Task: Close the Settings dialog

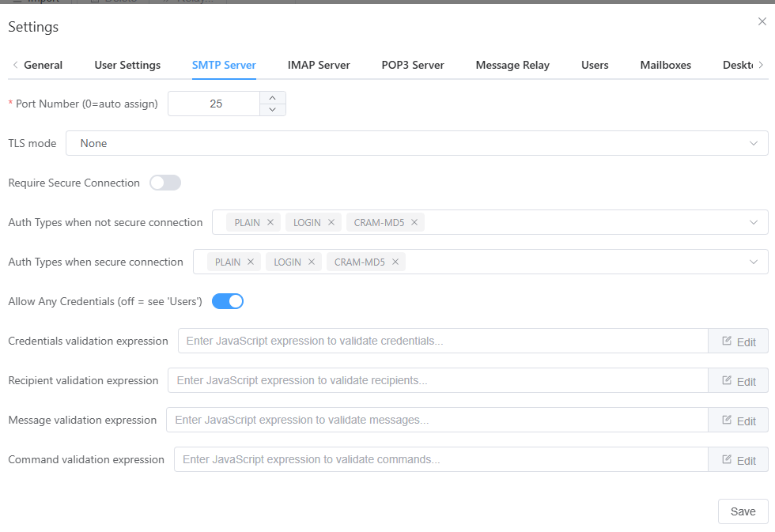Action: (762, 21)
